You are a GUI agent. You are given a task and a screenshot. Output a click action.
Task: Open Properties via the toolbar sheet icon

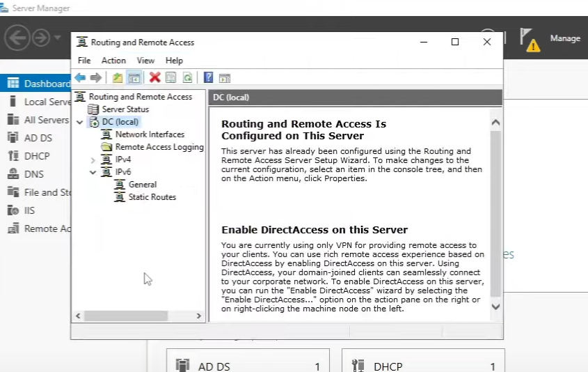click(x=171, y=78)
